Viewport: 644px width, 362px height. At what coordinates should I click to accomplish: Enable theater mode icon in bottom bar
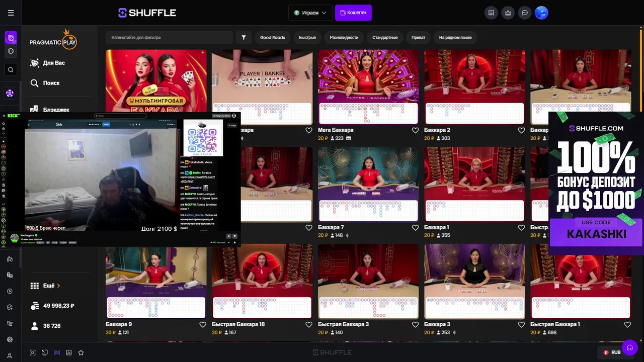point(33,352)
